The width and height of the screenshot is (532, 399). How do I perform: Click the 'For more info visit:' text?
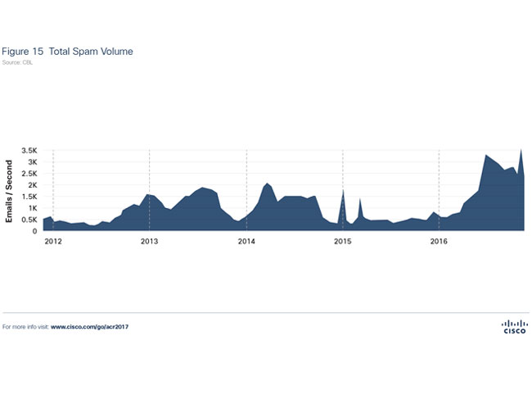(26, 326)
